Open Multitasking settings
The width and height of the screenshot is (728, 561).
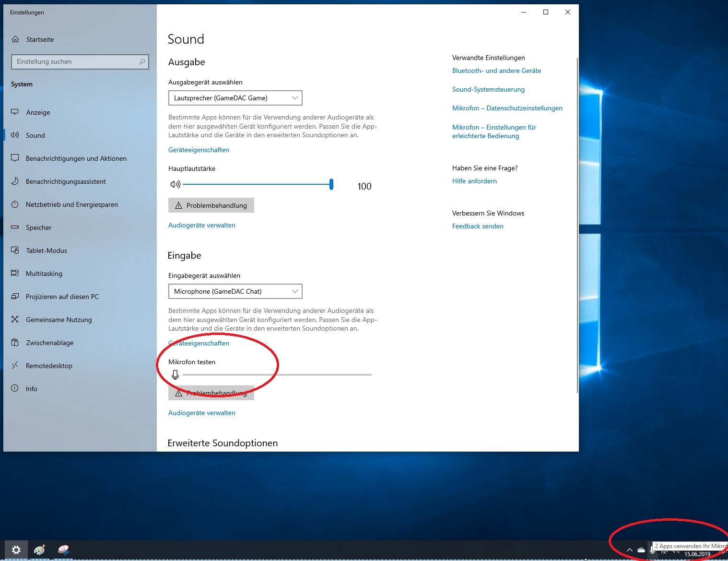(80, 274)
